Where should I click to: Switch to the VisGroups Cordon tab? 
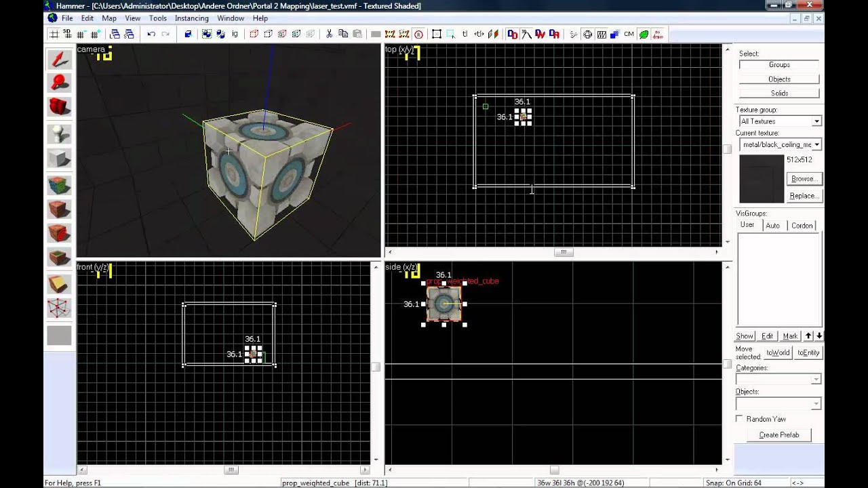click(802, 226)
